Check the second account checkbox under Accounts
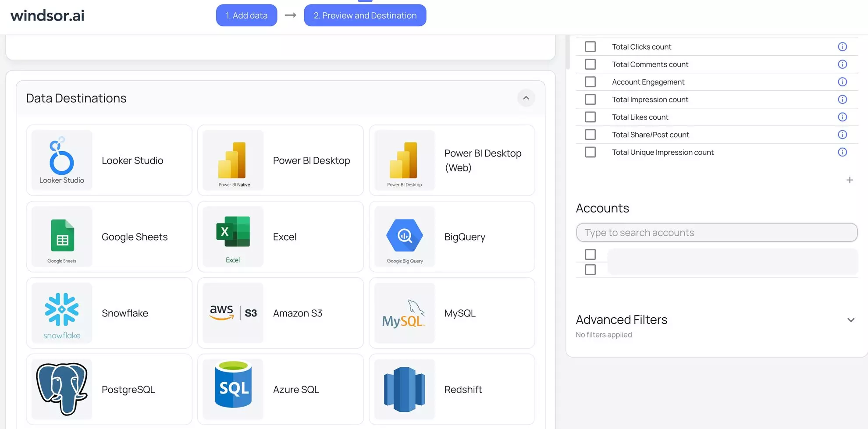The height and width of the screenshot is (429, 868). (x=591, y=269)
